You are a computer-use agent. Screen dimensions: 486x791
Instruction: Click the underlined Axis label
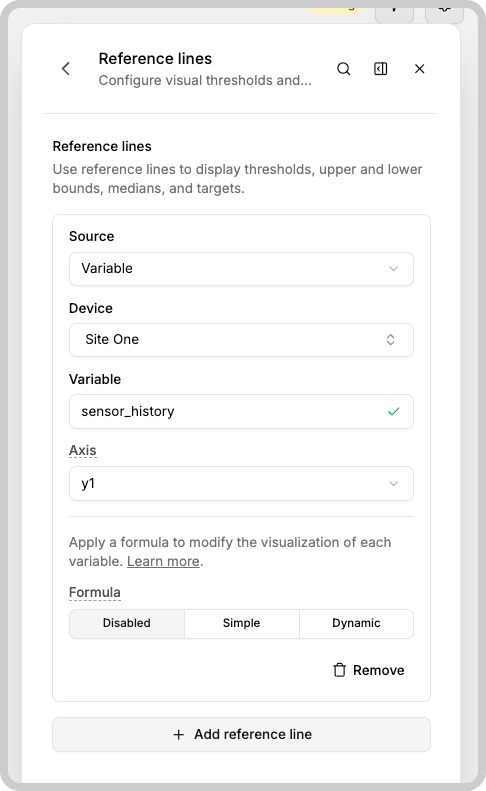tap(83, 450)
